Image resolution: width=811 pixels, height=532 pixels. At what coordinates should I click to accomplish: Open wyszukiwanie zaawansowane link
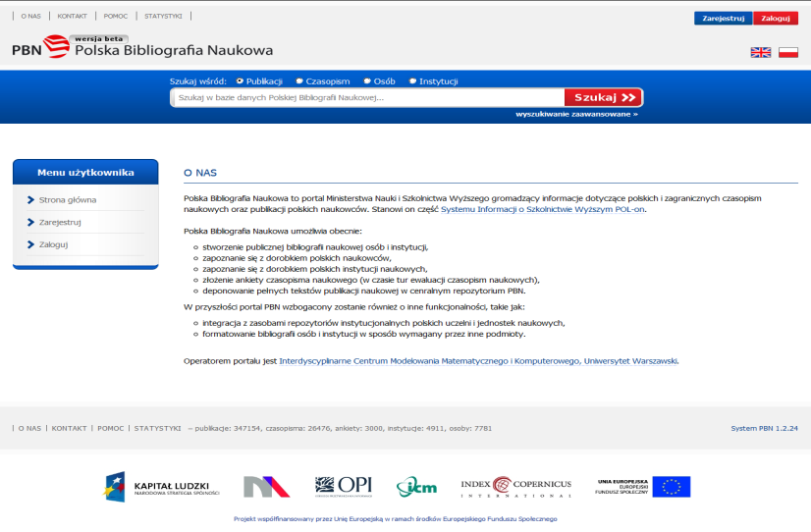click(x=576, y=114)
